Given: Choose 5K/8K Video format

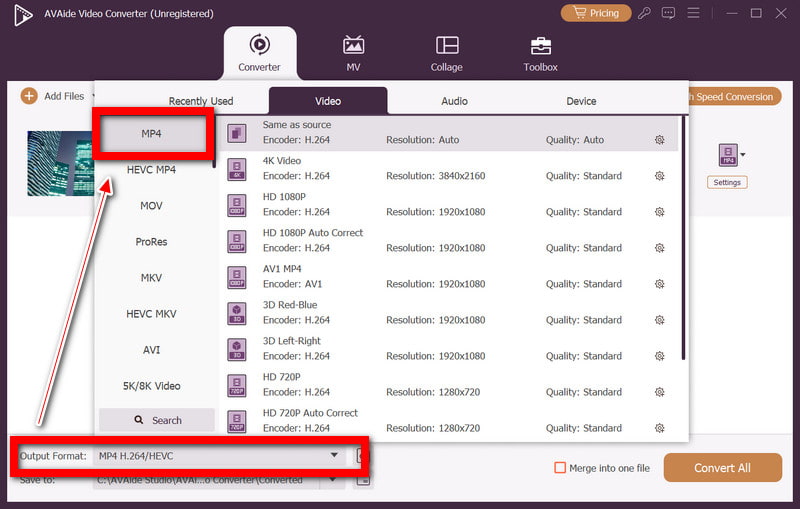Looking at the screenshot, I should tap(151, 386).
